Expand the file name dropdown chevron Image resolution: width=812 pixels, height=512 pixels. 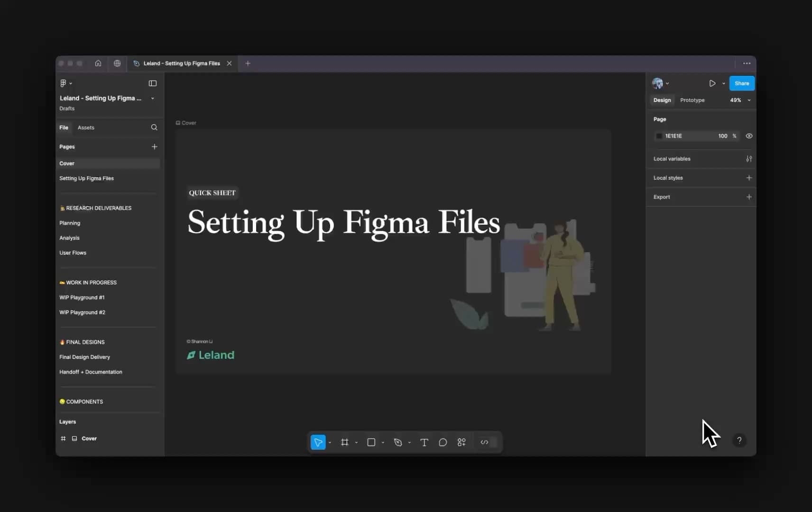pyautogui.click(x=153, y=99)
